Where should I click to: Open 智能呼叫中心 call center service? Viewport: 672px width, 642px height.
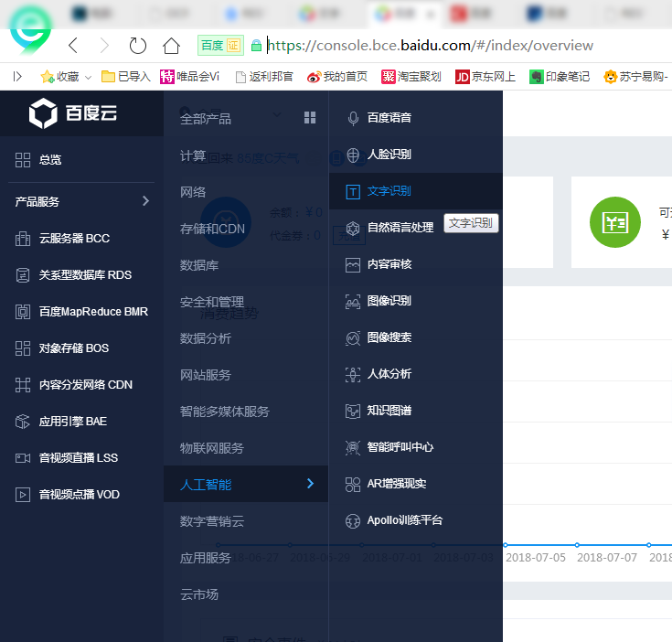416,447
